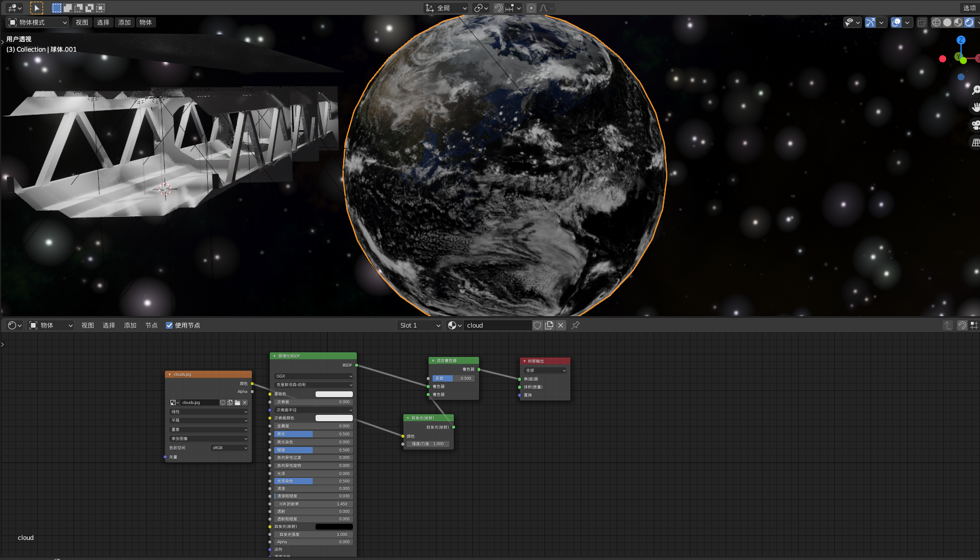The image size is (980, 560).
Task: Enable material preview shading
Action: coord(958,22)
